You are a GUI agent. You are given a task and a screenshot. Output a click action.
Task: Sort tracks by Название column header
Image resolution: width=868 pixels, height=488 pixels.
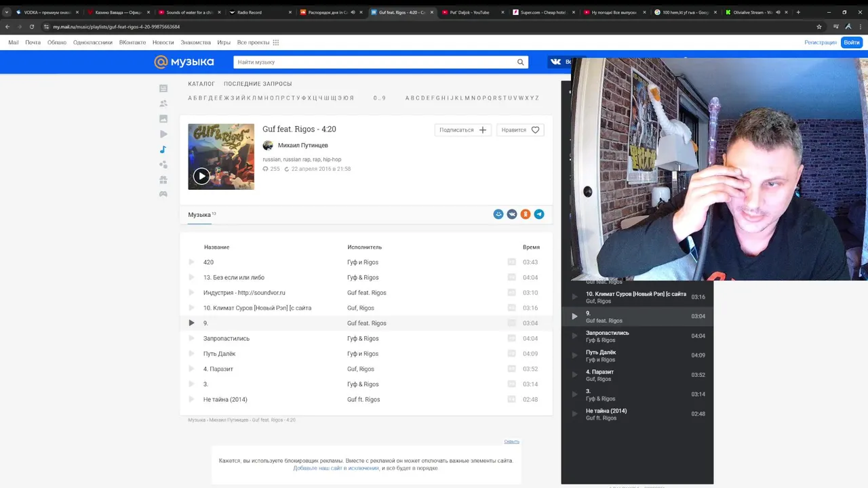(216, 247)
